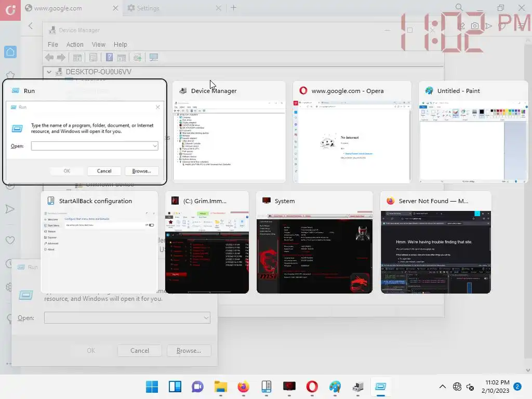532x399 pixels.
Task: Open the notification badge showing 2
Action: [x=517, y=387]
